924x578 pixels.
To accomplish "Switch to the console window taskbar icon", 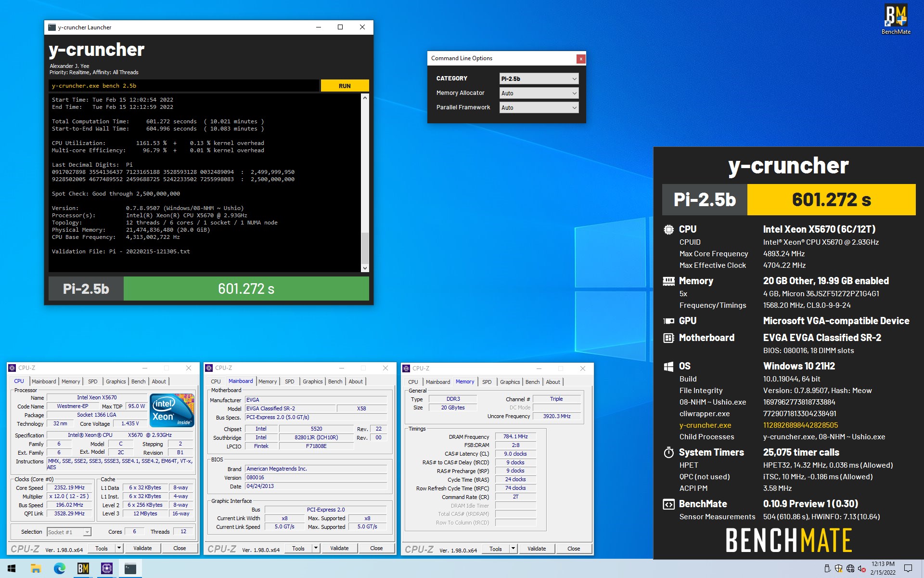I will point(130,568).
